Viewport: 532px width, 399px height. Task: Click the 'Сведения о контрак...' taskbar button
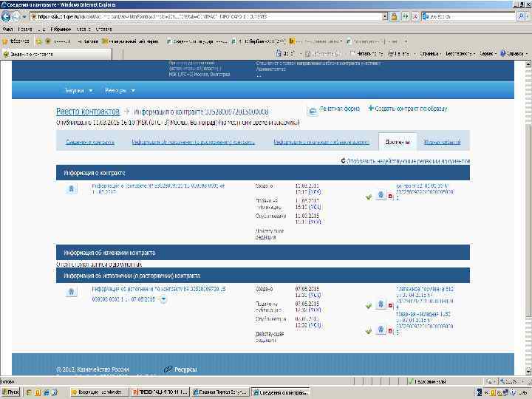tap(281, 392)
